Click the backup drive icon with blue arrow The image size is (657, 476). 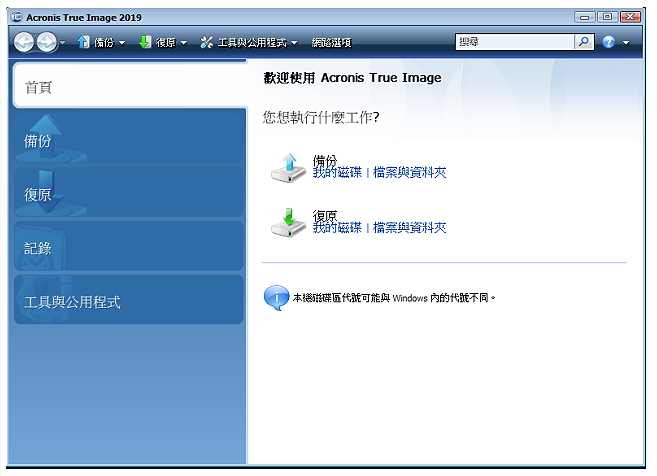coord(288,168)
